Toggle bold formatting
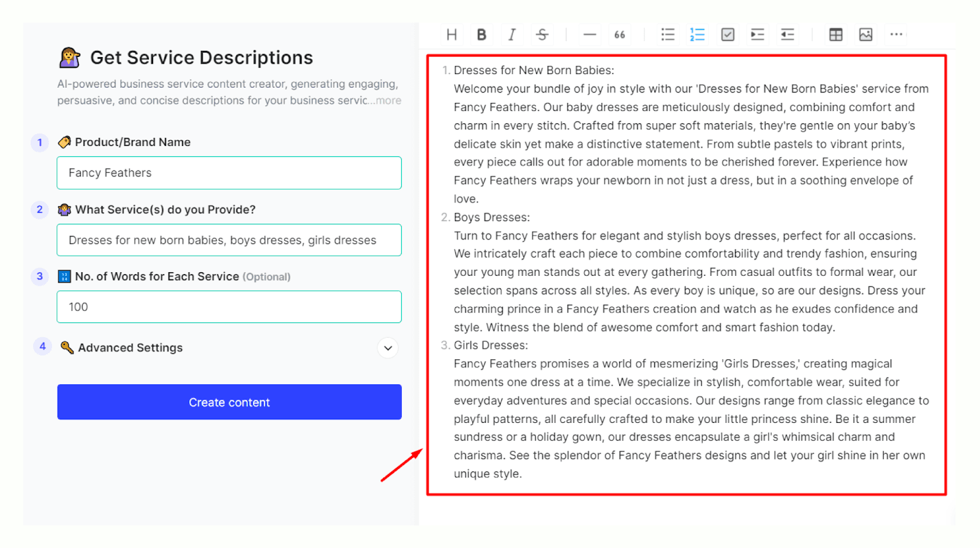 (x=481, y=34)
